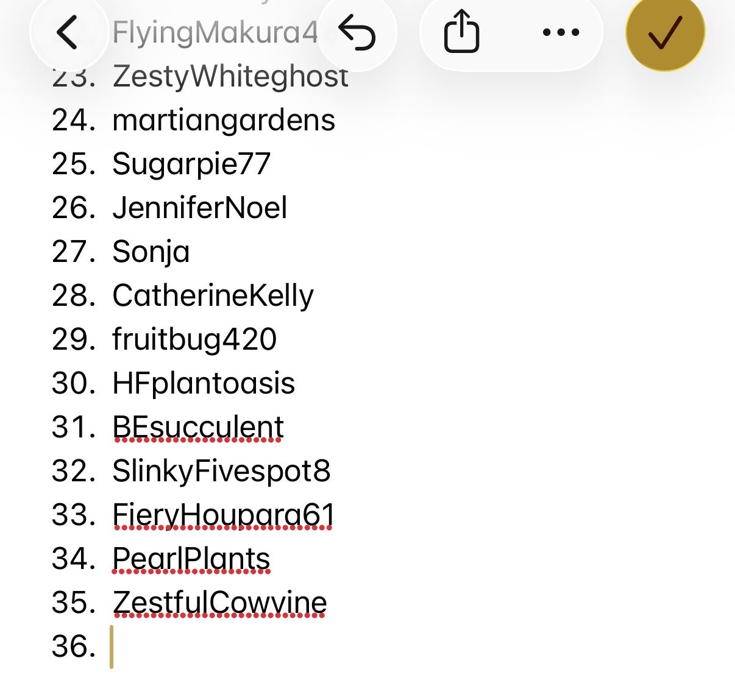Tap the misspelled word BEsucculent
This screenshot has width=735, height=700.
pos(198,427)
